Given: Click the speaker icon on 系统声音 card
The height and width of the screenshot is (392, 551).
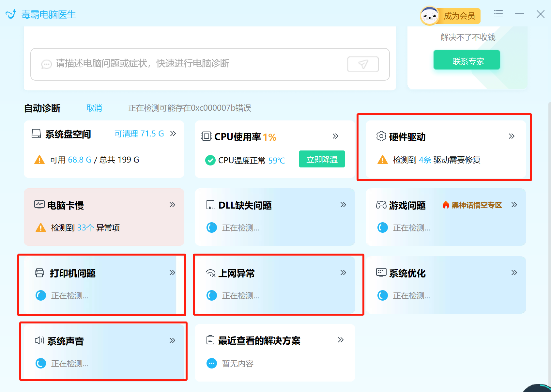Looking at the screenshot, I should (x=39, y=341).
